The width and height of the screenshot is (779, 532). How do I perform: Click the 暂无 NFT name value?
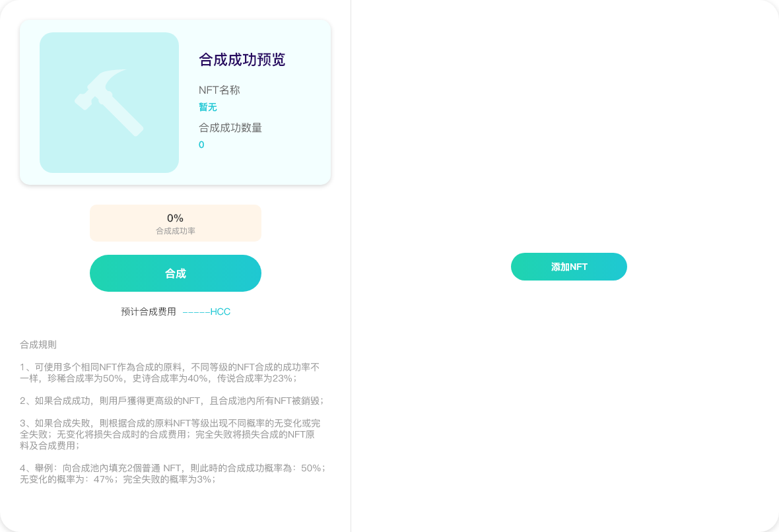click(x=208, y=107)
